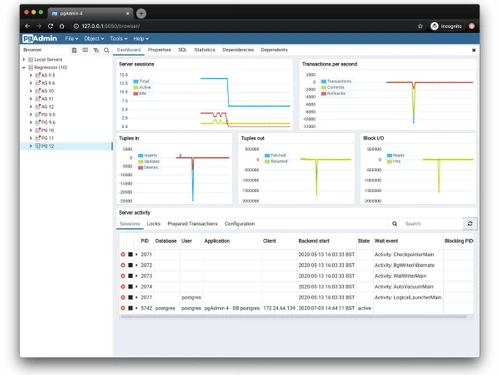This screenshot has height=375, width=500.
Task: Open the search objects icon in Browser panel
Action: [106, 50]
